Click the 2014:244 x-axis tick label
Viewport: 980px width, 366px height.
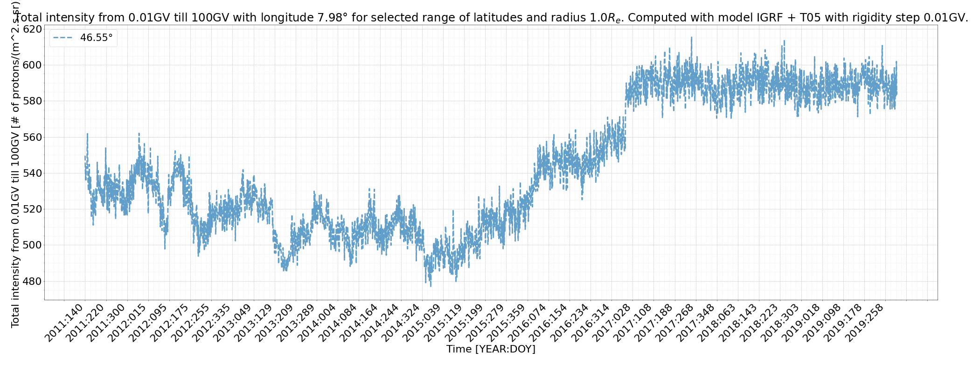(x=380, y=322)
